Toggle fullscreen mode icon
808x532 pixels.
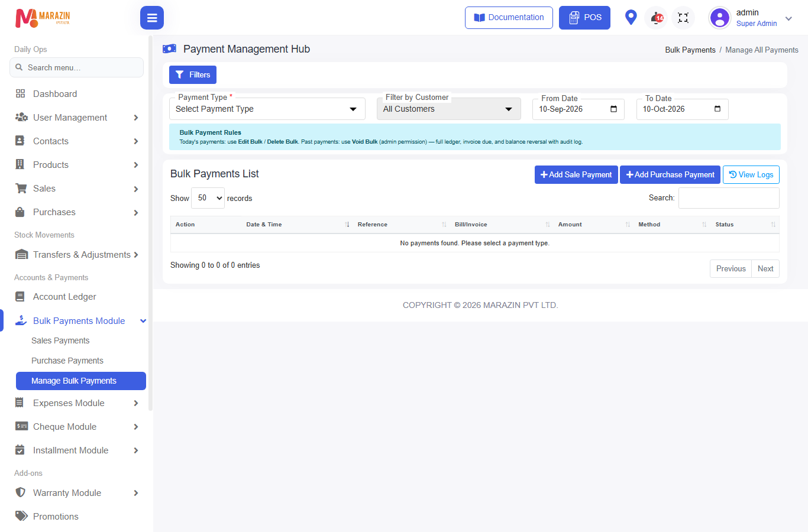(683, 18)
